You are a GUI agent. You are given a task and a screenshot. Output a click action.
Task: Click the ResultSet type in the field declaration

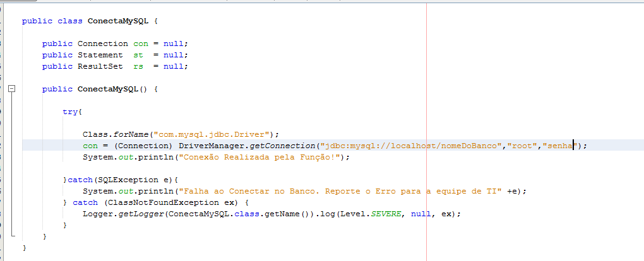tap(100, 66)
